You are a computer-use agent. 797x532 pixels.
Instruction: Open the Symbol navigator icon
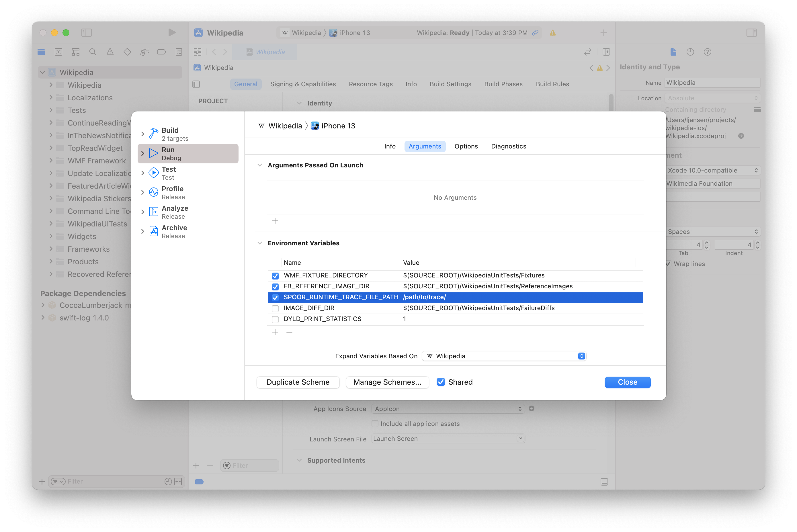coord(76,52)
